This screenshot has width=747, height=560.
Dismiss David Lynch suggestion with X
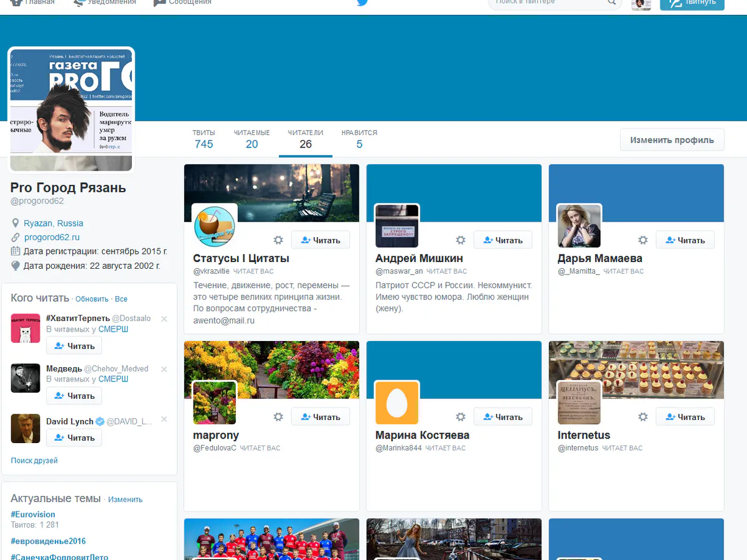coord(164,419)
